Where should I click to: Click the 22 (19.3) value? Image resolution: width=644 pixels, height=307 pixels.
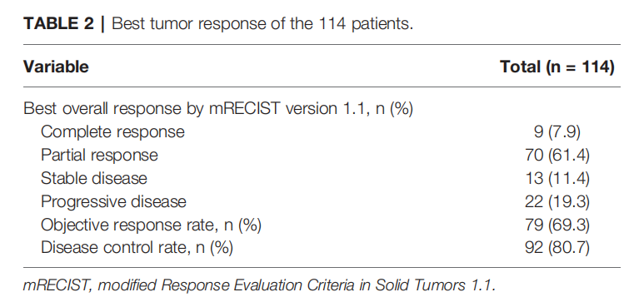(x=557, y=201)
